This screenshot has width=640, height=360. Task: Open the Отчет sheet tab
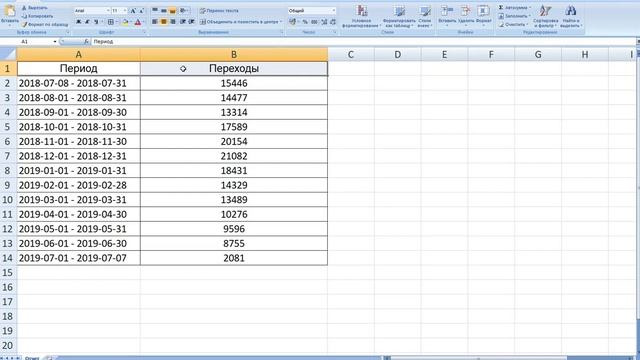click(32, 358)
